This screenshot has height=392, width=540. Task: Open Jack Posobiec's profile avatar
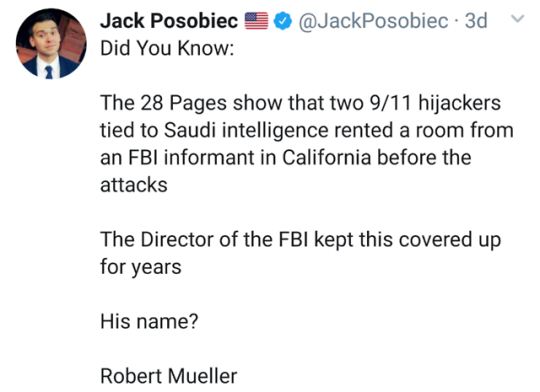(51, 44)
